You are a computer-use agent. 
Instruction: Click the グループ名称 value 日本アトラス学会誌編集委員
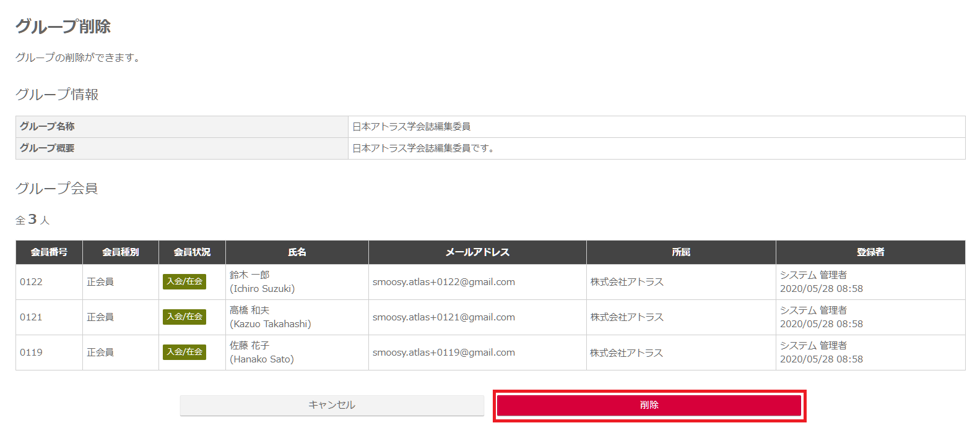[411, 127]
